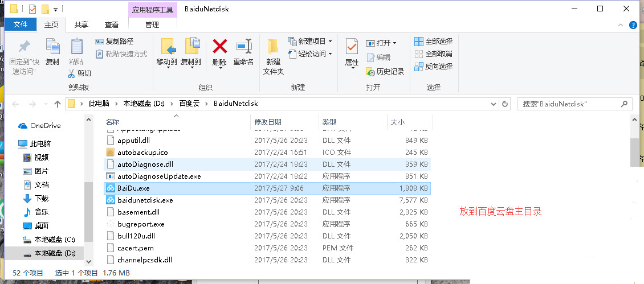
Task: Open OneDrive in the navigation pane
Action: (x=39, y=126)
